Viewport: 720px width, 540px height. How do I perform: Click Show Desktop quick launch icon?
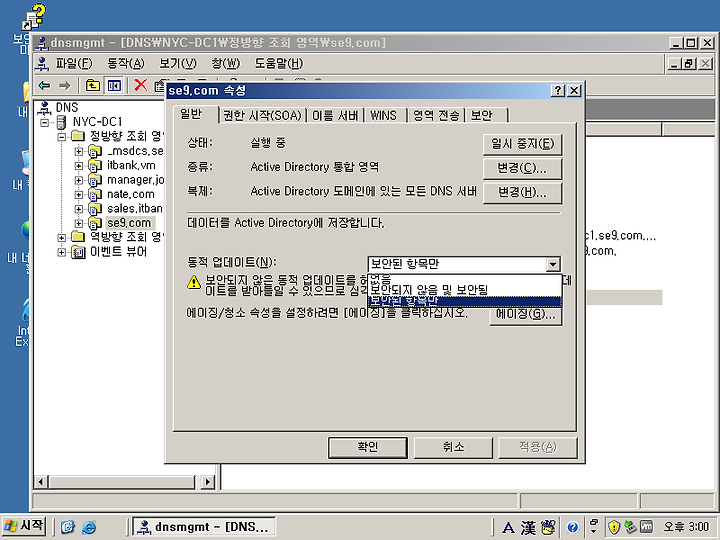[68, 527]
